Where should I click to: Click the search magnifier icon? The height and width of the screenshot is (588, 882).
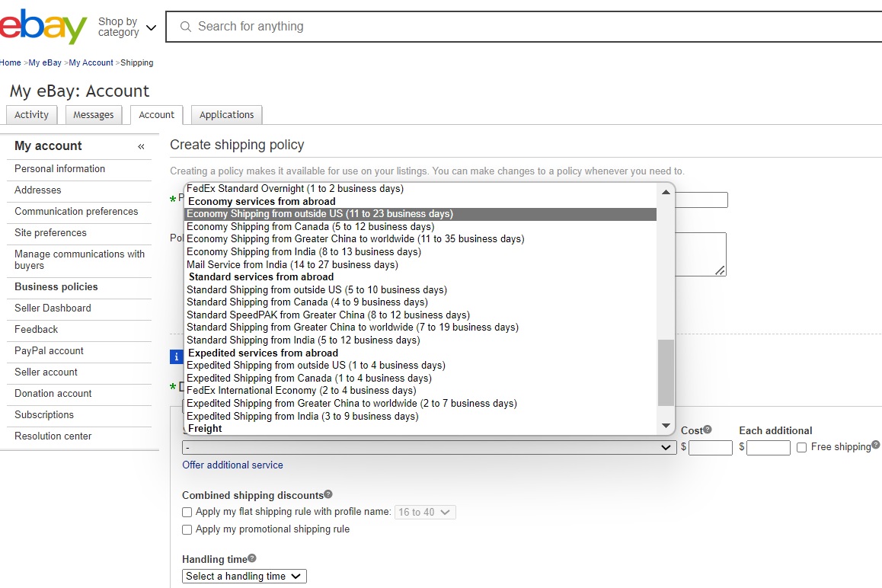coord(185,27)
